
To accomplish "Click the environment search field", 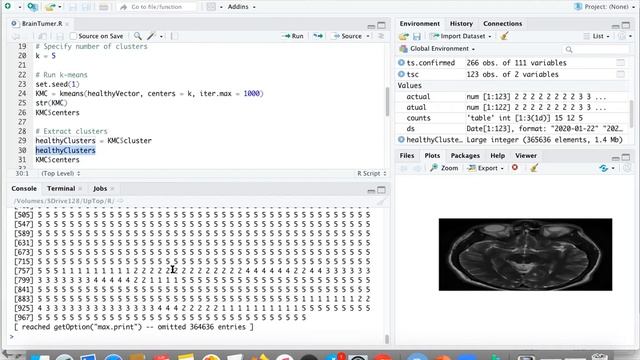I will click(x=596, y=49).
